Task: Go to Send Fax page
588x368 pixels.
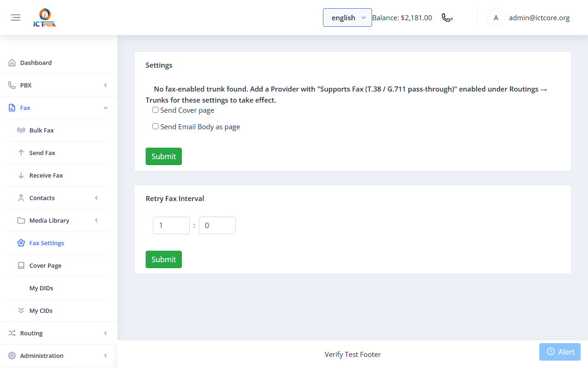Action: (x=59, y=153)
